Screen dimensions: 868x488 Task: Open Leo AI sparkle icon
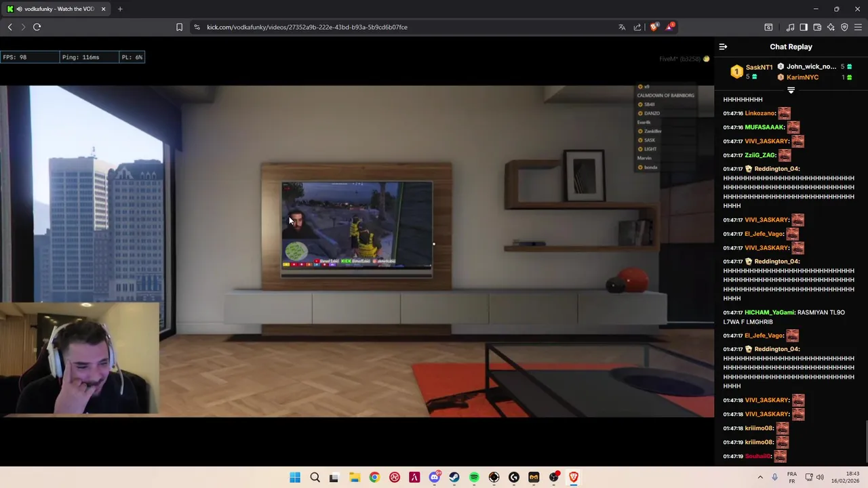[831, 27]
